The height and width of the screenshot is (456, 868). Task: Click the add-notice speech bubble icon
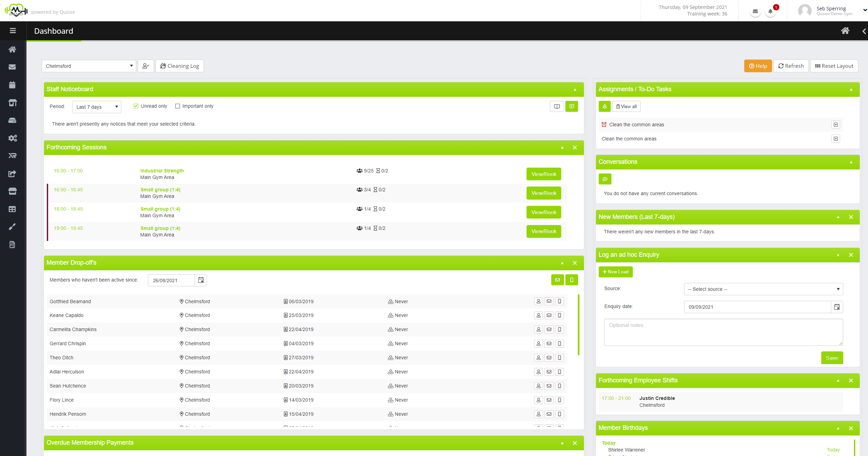(x=572, y=106)
